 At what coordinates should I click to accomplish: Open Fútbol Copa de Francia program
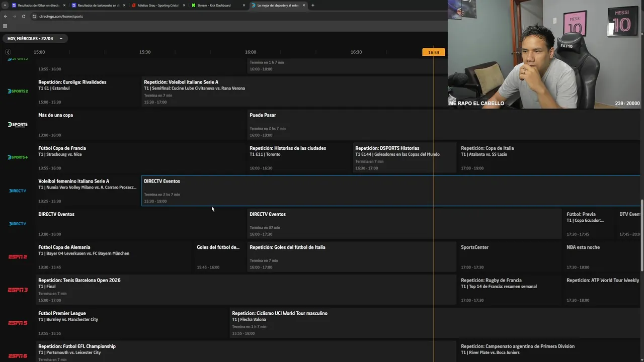(141, 158)
